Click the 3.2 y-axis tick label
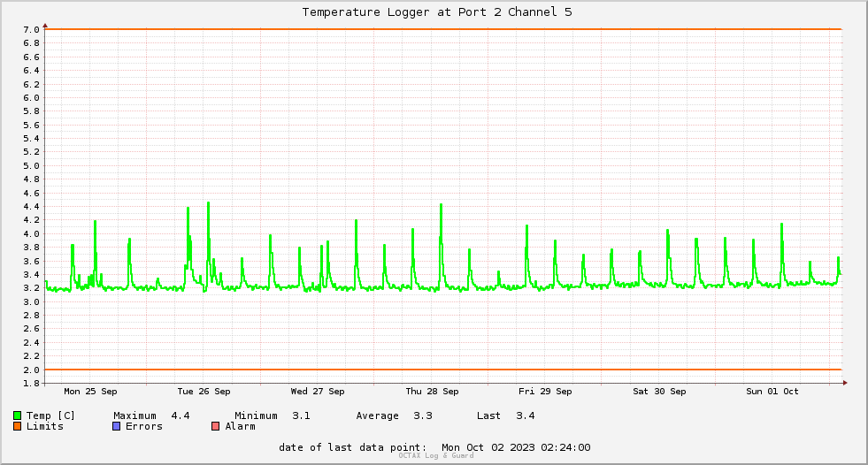Image resolution: width=868 pixels, height=465 pixels. (x=32, y=288)
